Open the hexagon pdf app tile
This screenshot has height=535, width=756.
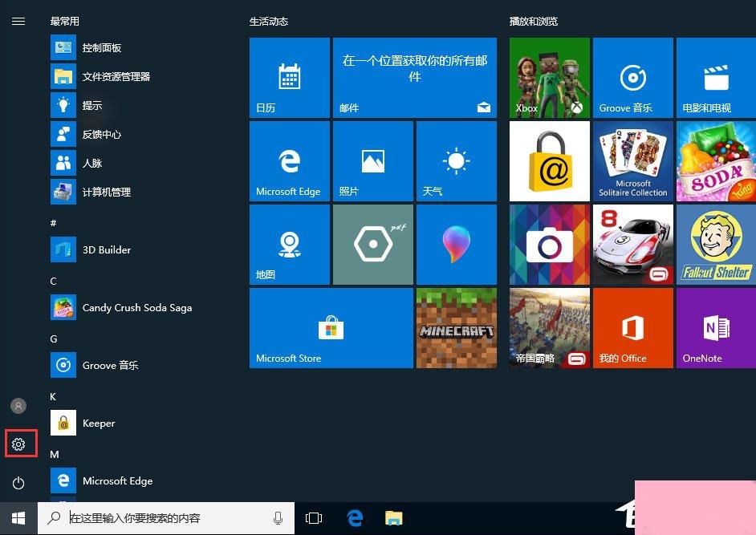click(372, 245)
